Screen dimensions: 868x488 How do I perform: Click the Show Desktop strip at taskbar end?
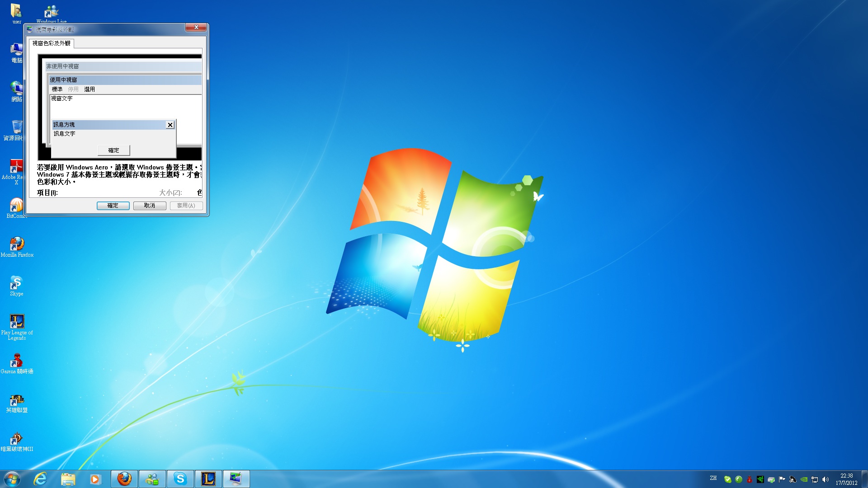(x=864, y=479)
